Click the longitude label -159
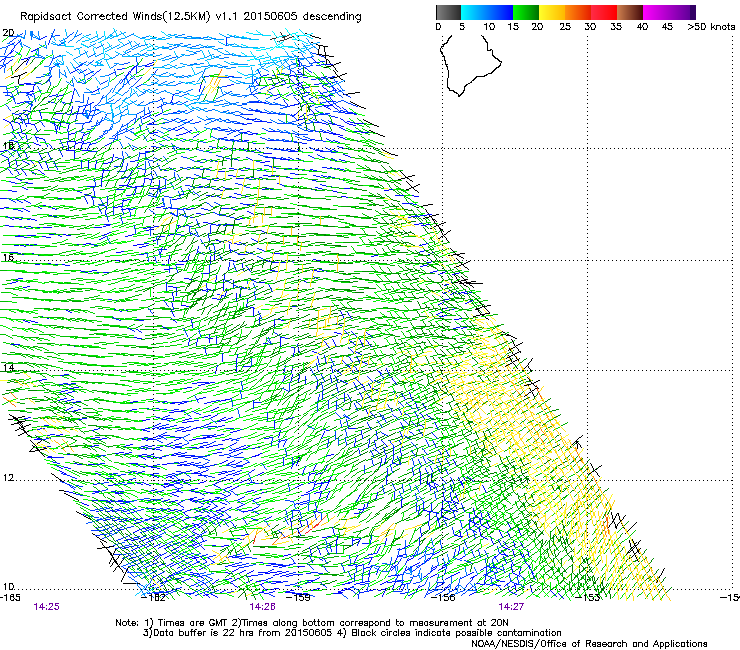The height and width of the screenshot is (650, 740). pyautogui.click(x=299, y=598)
